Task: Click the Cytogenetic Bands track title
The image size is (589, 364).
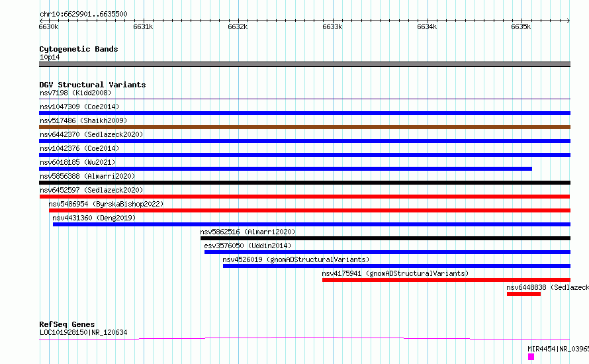Action: [x=79, y=49]
